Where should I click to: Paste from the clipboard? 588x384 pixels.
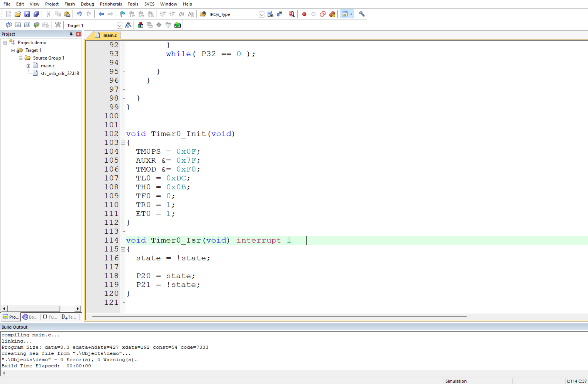[67, 14]
